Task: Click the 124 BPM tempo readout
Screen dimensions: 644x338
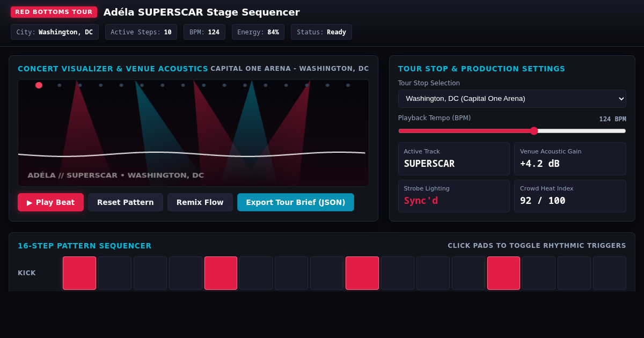Action: coord(613,119)
